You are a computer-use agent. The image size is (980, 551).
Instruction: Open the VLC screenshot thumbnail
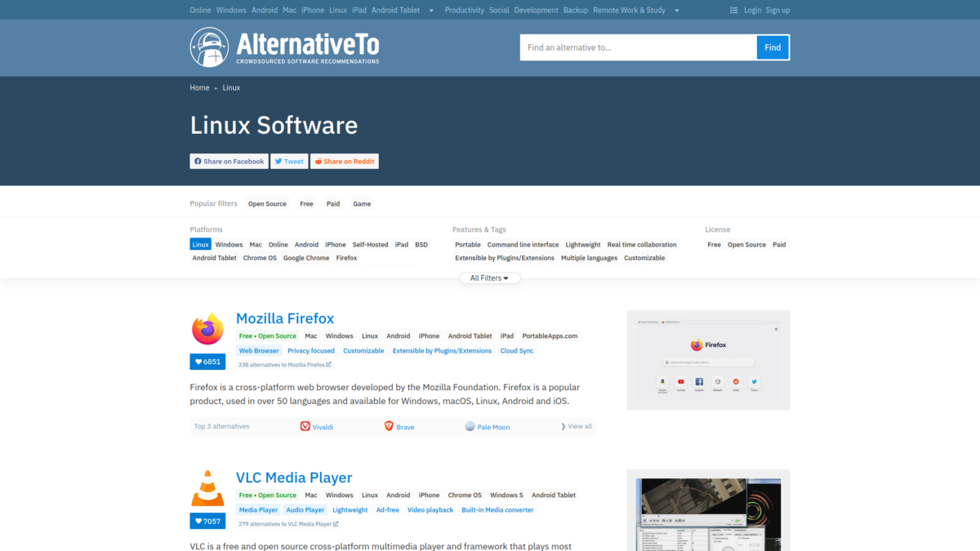pos(708,510)
